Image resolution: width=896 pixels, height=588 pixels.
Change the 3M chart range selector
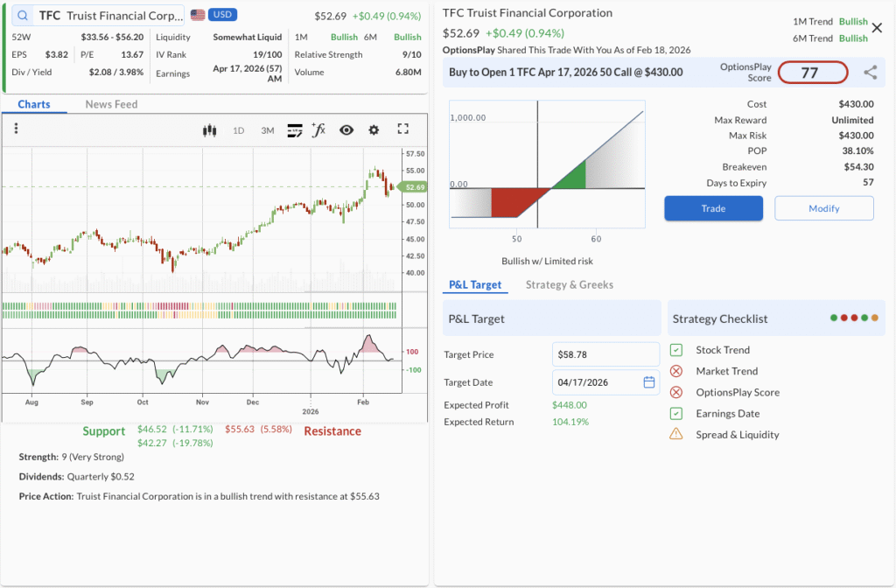pos(268,130)
